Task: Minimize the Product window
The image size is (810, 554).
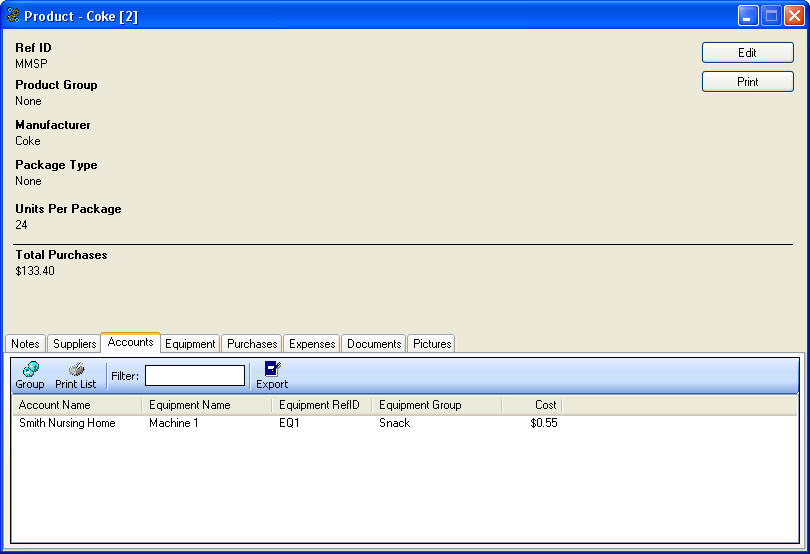Action: (747, 16)
